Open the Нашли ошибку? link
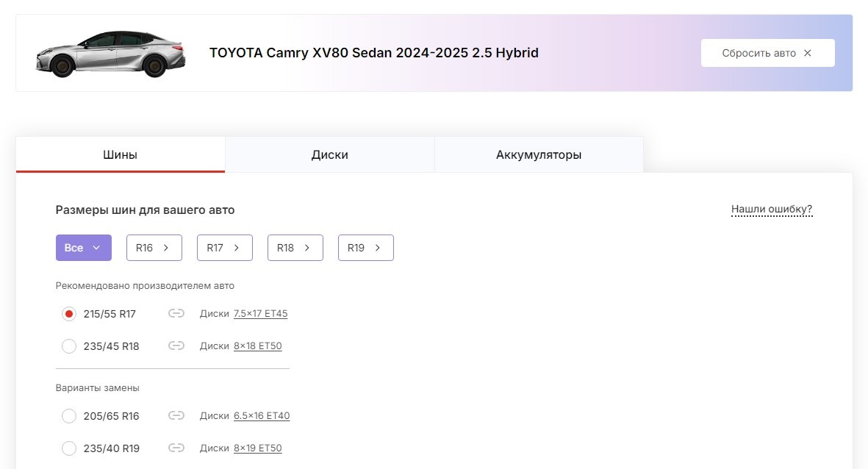 tap(772, 210)
